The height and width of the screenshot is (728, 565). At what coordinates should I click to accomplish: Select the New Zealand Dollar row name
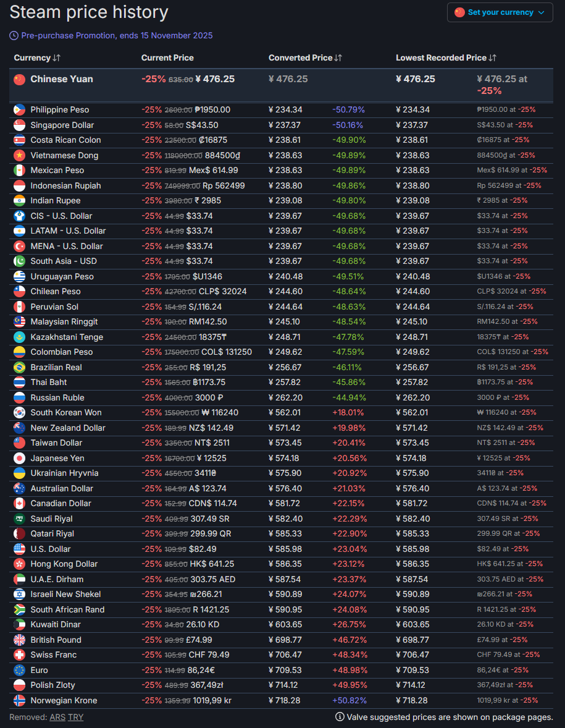[x=68, y=428]
